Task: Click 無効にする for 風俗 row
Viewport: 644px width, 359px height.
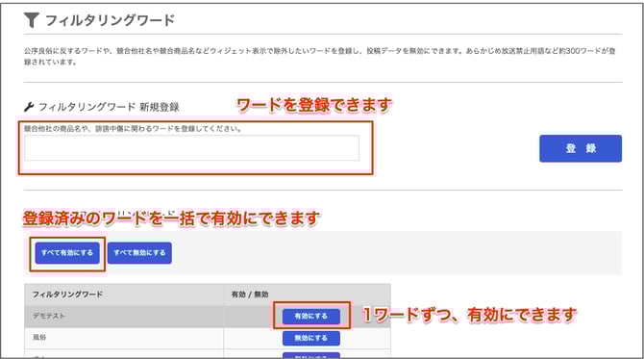Action: 310,338
